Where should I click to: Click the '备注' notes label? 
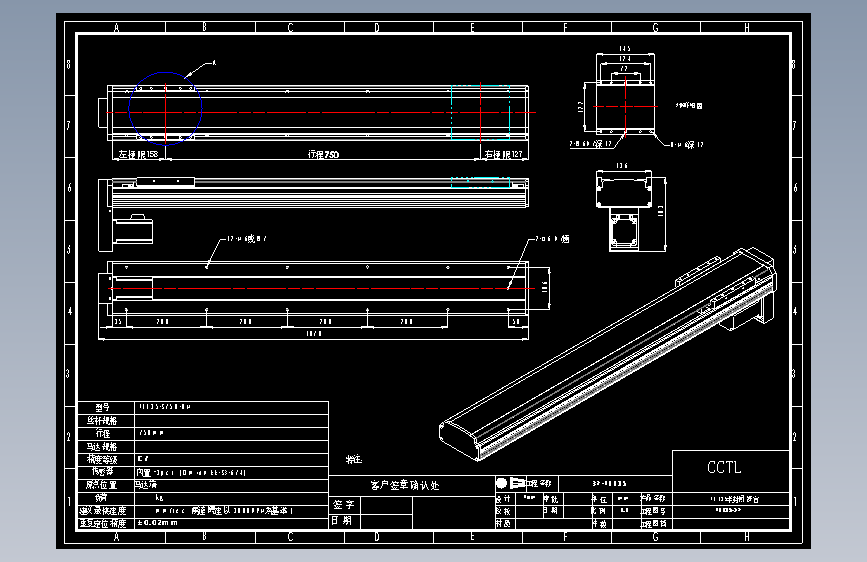point(354,460)
